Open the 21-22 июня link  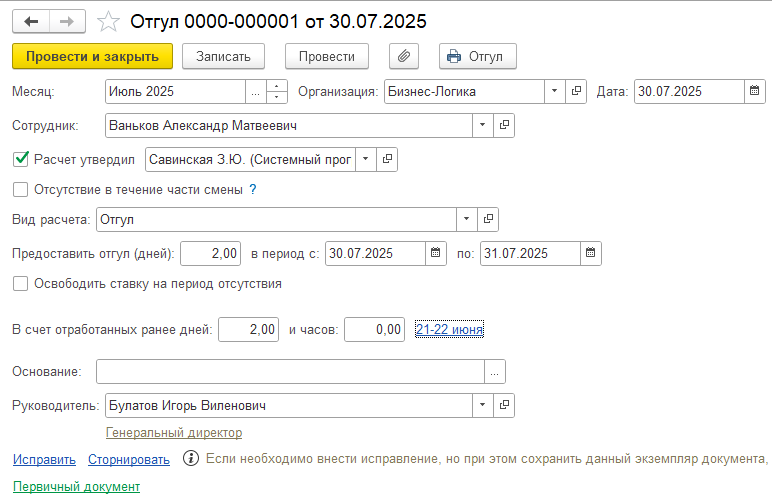tap(449, 329)
